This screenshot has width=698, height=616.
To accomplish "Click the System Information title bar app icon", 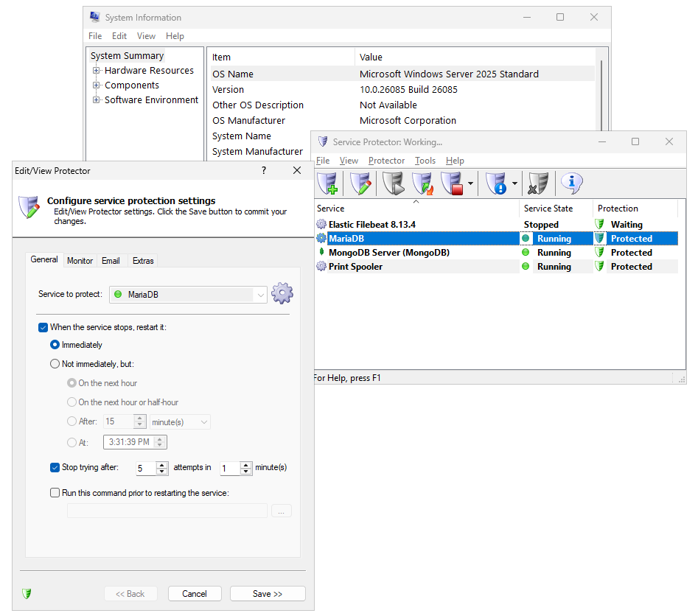I will pos(95,17).
